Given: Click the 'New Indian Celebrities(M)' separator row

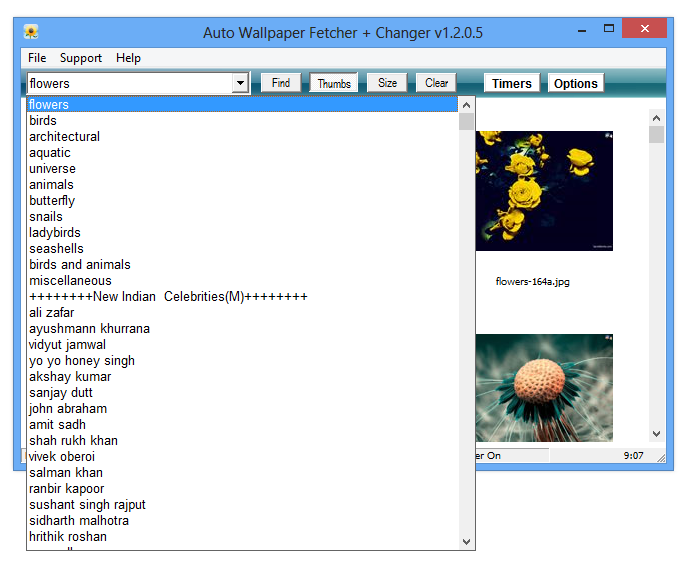Looking at the screenshot, I should click(x=243, y=296).
